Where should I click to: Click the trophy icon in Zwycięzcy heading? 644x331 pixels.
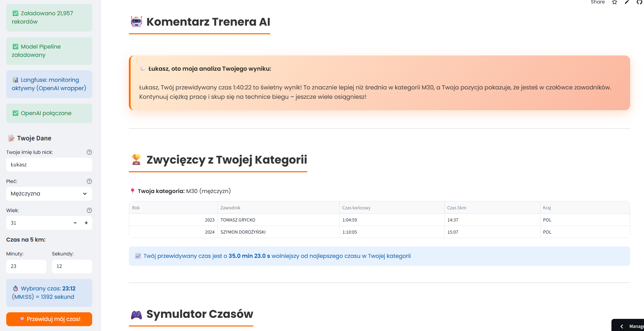click(x=136, y=160)
